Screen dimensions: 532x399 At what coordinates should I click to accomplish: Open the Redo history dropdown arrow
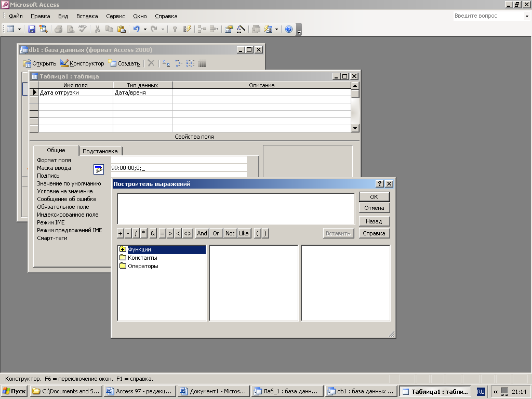[x=163, y=29]
